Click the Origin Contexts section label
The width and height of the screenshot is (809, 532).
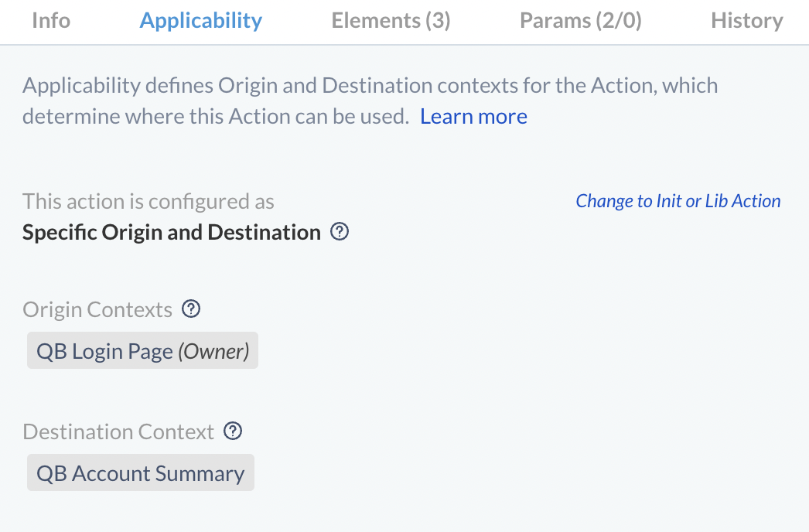coord(96,309)
